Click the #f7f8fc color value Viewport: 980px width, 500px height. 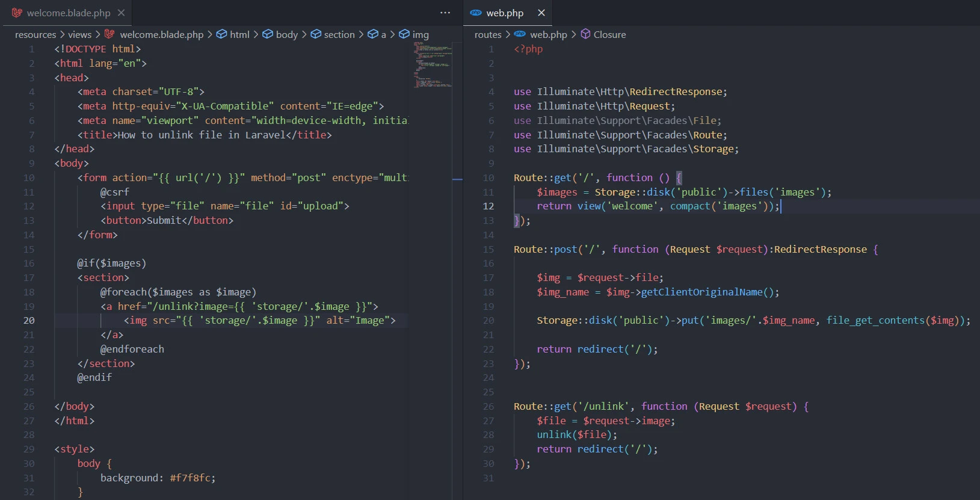click(190, 478)
